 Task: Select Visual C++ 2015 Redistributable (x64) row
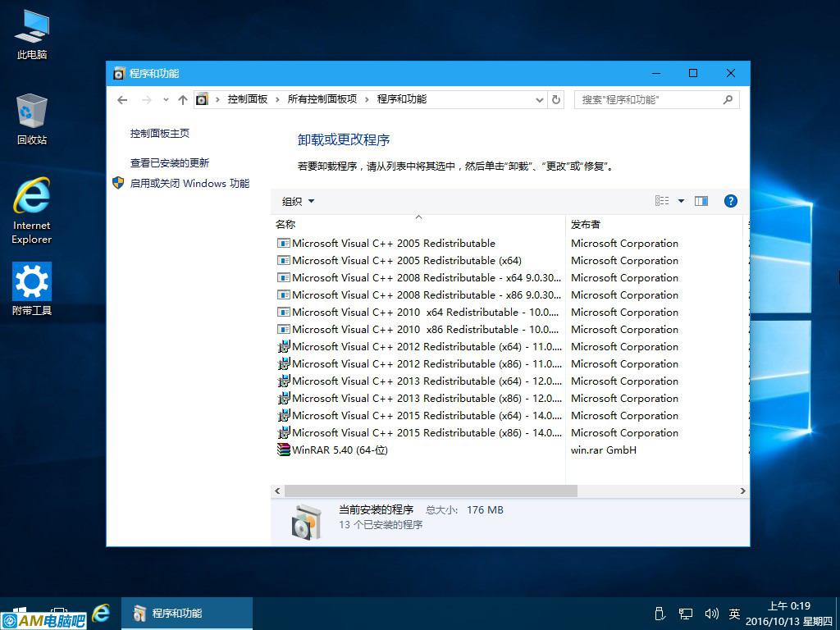point(418,415)
